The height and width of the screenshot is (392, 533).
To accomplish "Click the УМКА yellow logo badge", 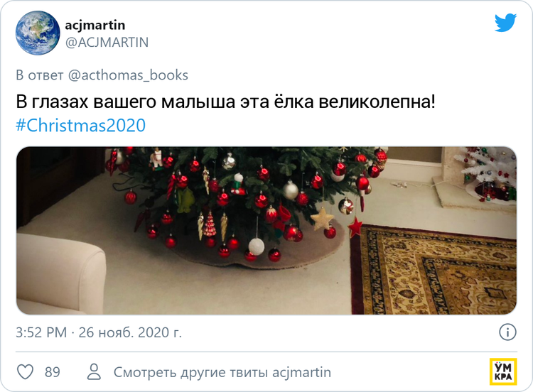I will point(503,371).
